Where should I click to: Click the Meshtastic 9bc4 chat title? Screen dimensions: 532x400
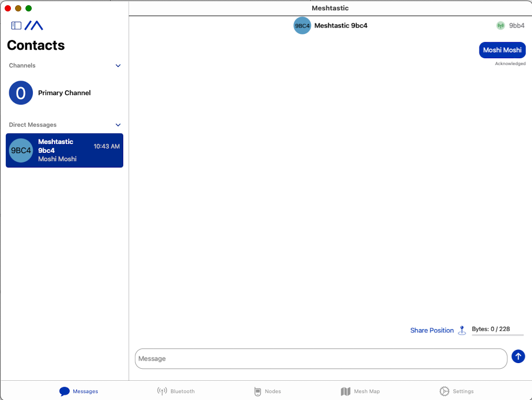(x=341, y=25)
